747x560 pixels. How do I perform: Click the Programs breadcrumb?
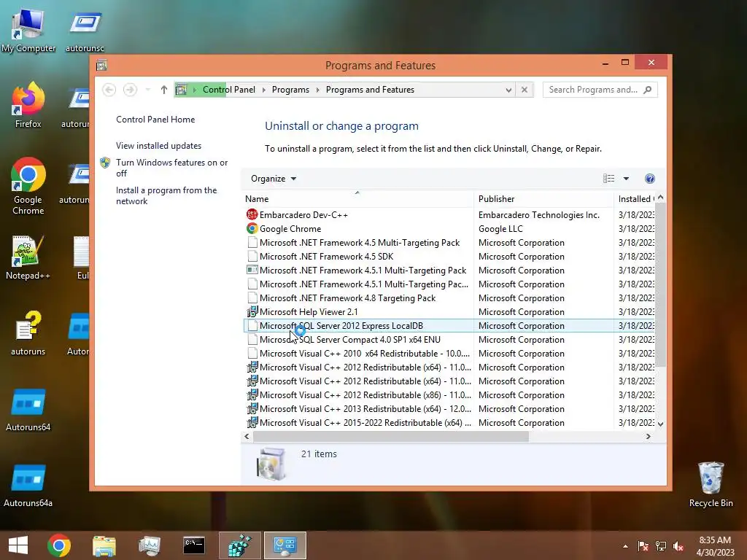click(x=290, y=90)
